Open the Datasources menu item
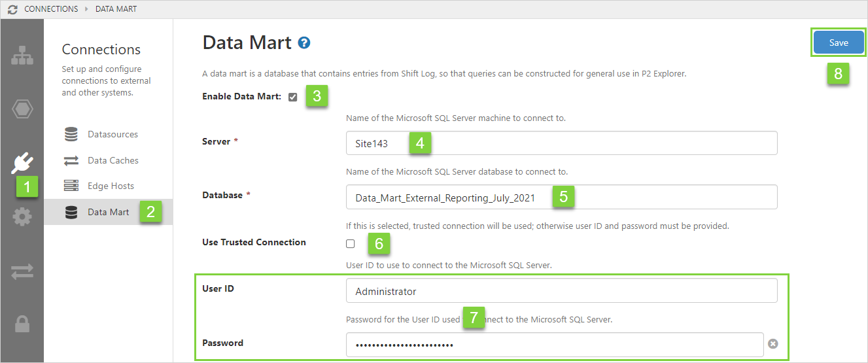The height and width of the screenshot is (363, 868). pyautogui.click(x=113, y=135)
